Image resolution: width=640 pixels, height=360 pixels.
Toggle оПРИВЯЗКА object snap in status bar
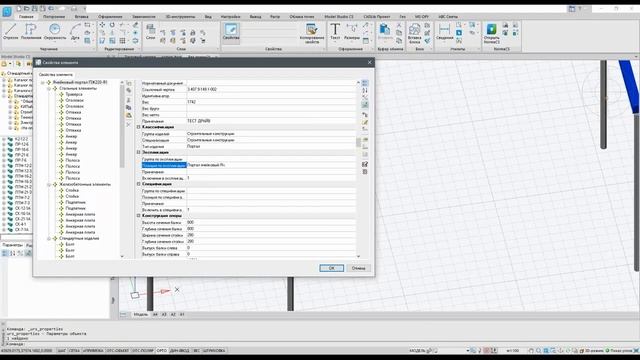[93, 351]
